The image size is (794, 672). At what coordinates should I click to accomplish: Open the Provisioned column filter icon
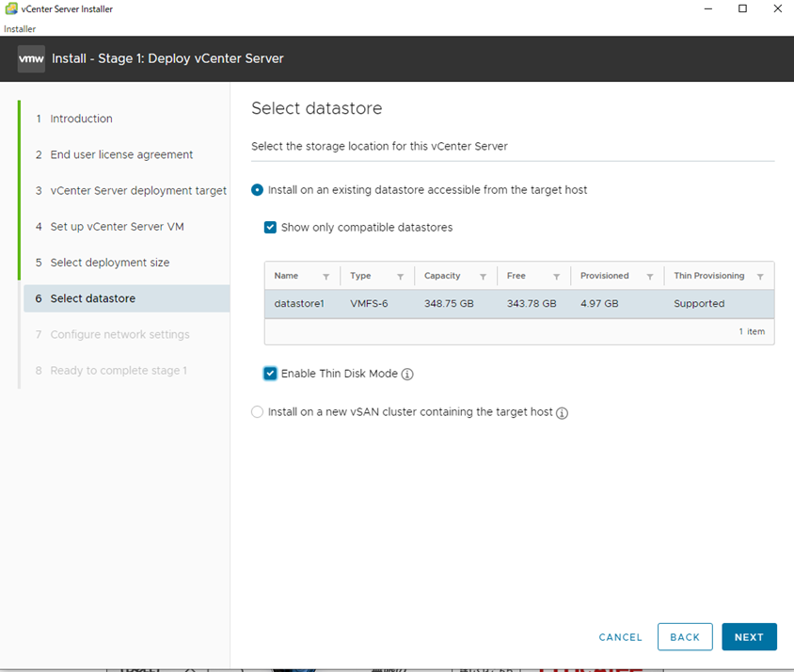point(650,276)
